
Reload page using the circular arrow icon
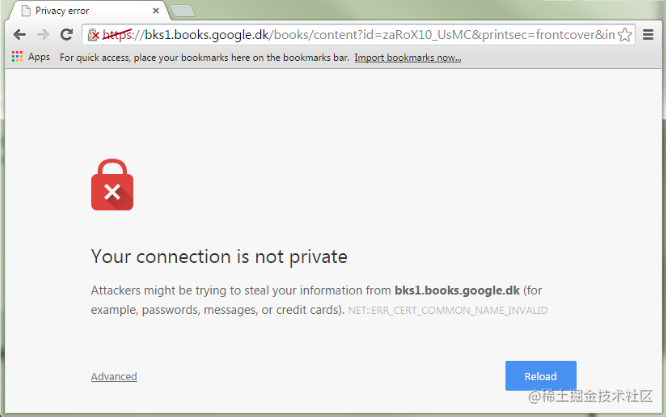pos(66,34)
